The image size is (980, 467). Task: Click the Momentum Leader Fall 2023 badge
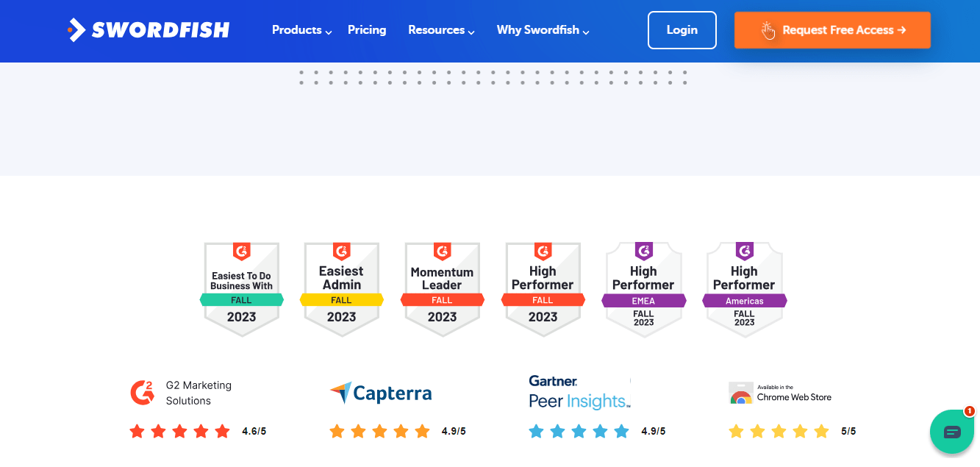(442, 289)
